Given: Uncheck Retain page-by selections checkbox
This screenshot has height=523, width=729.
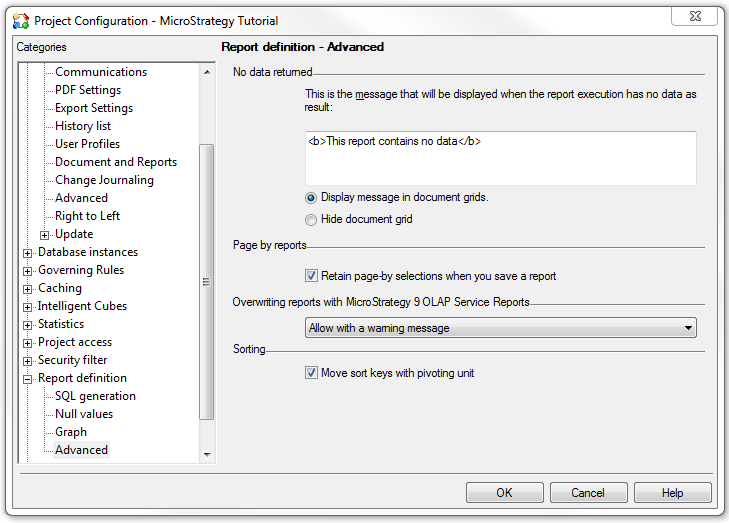Looking at the screenshot, I should coord(311,276).
